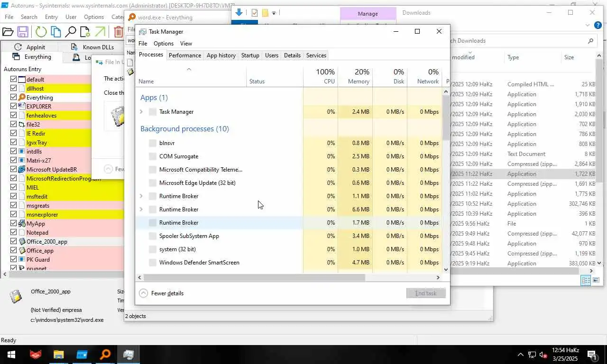Image resolution: width=607 pixels, height=364 pixels.
Task: Click the blue down-arrow icon in Explorer title bar
Action: point(239,12)
